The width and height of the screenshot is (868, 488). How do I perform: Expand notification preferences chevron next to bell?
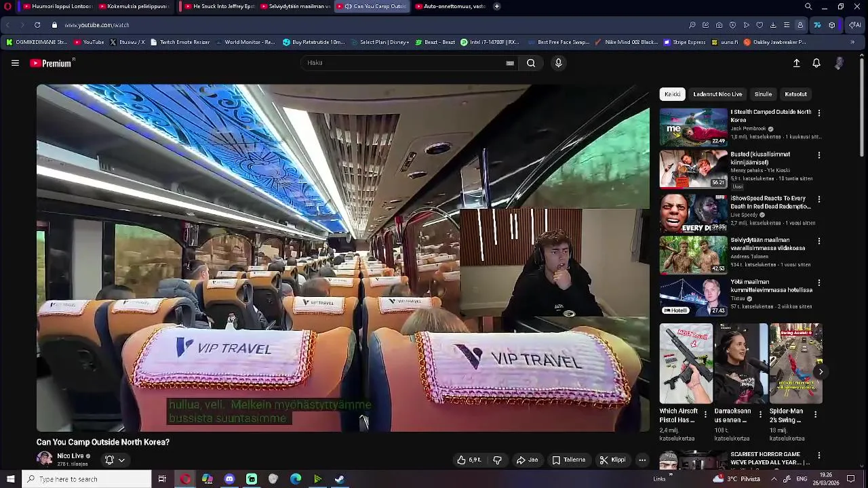(121, 460)
